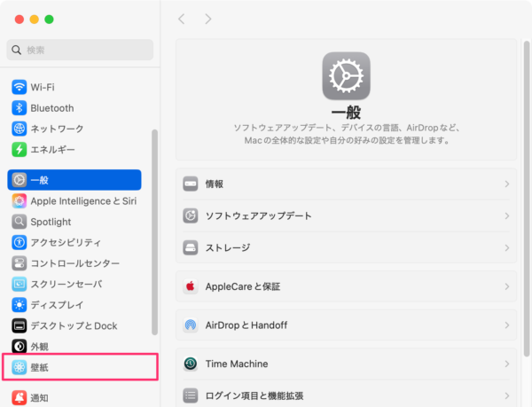The image size is (532, 407).
Task: Click the Time Machine clock icon
Action: pyautogui.click(x=191, y=364)
